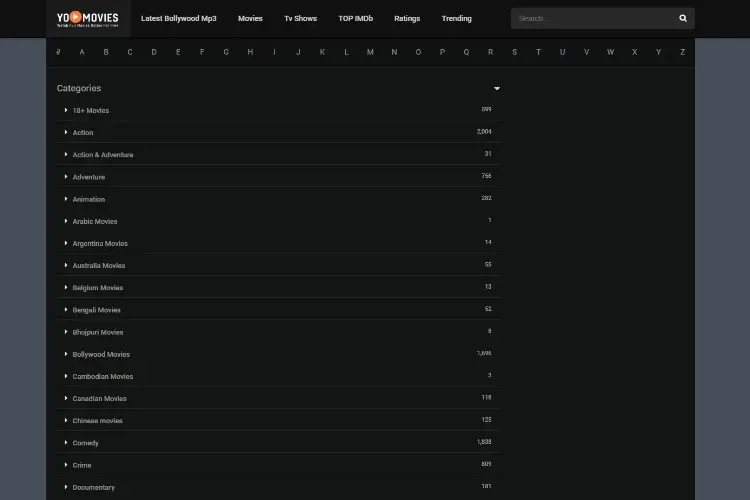
Task: Filter titles by letter C
Action: [x=130, y=52]
